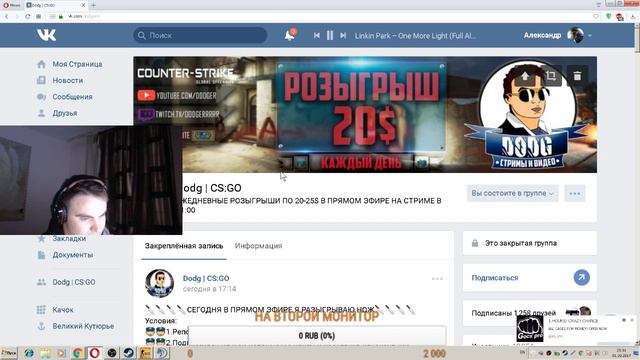Open Документы in sidebar
This screenshot has width=640, height=360.
pyautogui.click(x=73, y=255)
